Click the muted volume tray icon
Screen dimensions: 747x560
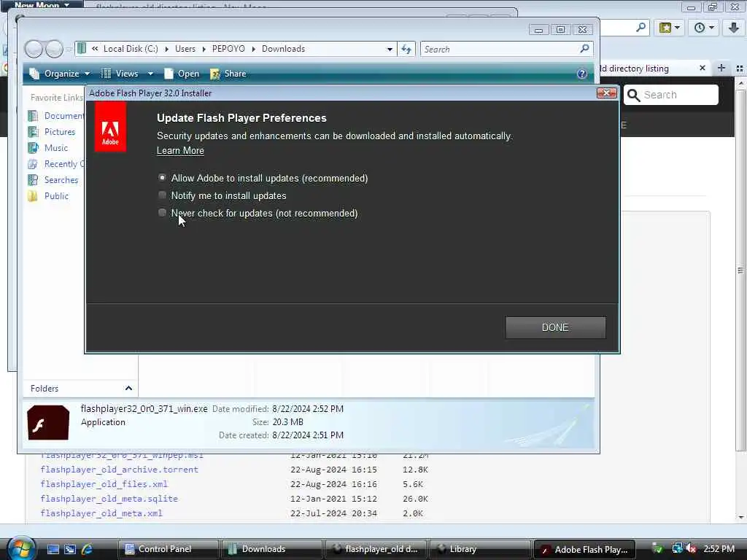692,549
